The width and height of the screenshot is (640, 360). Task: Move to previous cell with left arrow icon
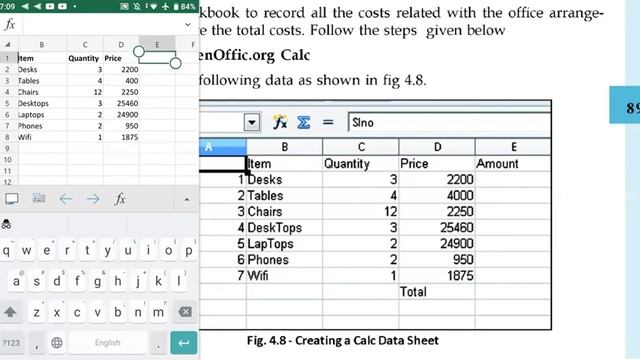(x=66, y=199)
